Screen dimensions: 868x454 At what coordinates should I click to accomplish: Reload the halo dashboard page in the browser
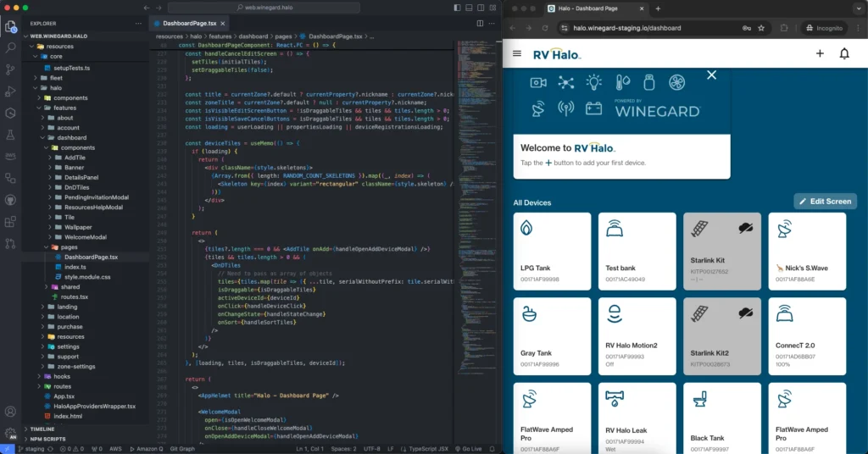tap(545, 28)
